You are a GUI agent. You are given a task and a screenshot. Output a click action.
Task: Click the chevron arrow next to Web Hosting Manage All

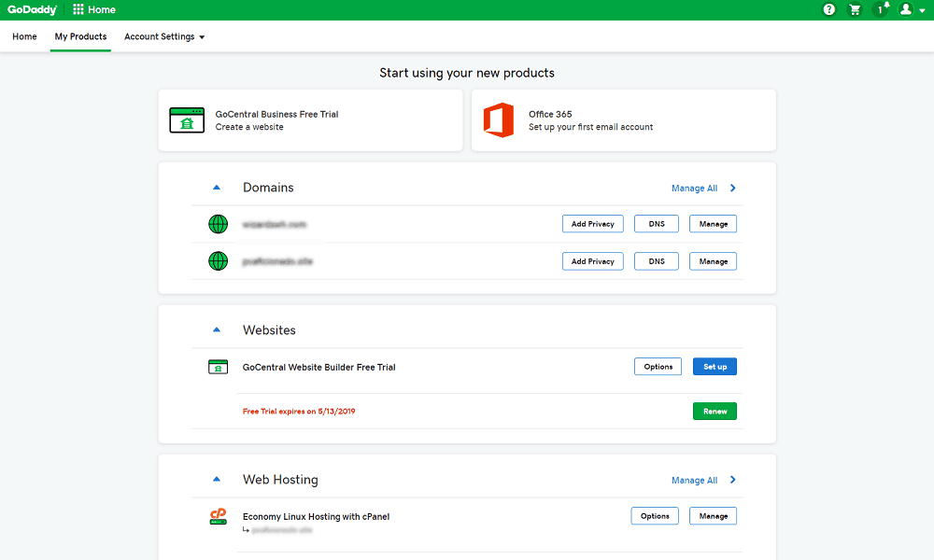pos(732,480)
